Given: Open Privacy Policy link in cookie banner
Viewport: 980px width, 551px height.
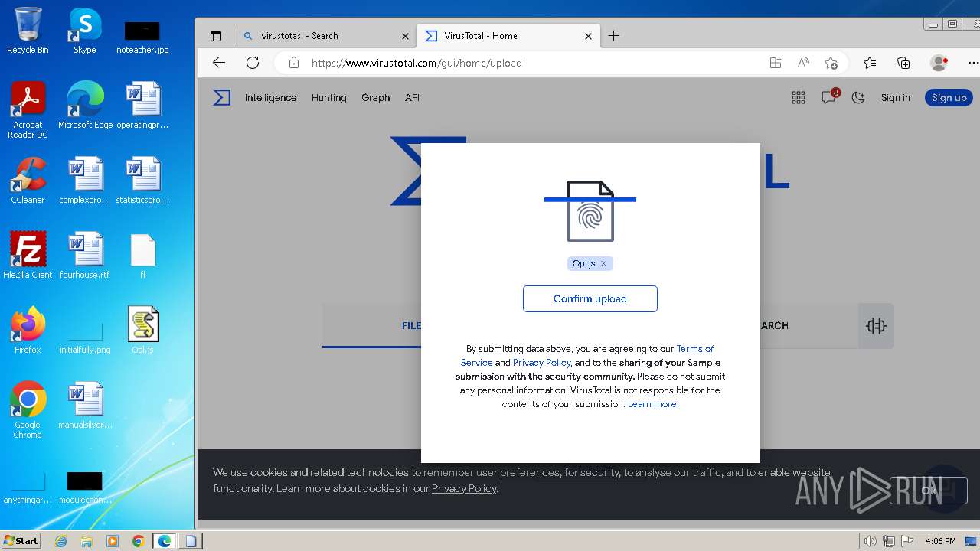Looking at the screenshot, I should point(464,488).
